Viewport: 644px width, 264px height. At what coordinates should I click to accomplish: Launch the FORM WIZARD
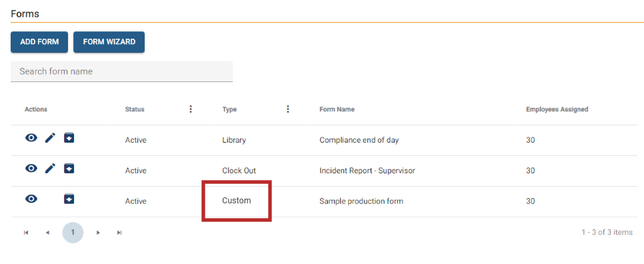click(x=109, y=42)
